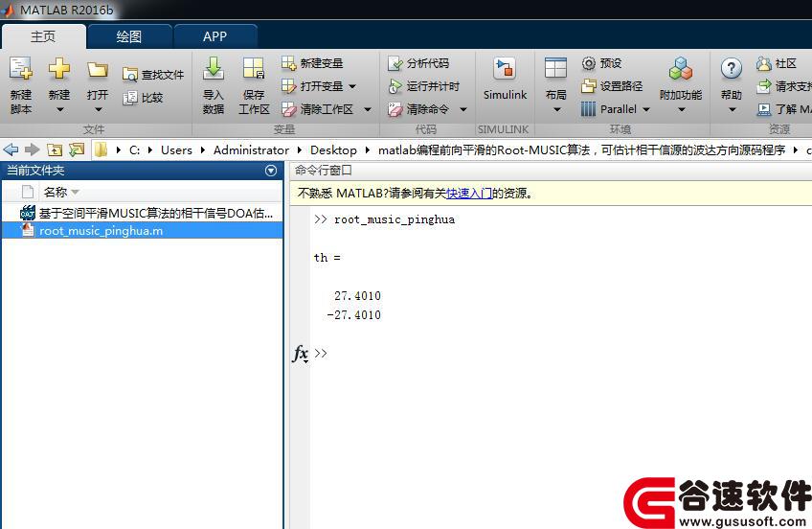This screenshot has height=529, width=812.
Task: Click the Save Workspace (保存工作区) icon
Action: coord(254,68)
